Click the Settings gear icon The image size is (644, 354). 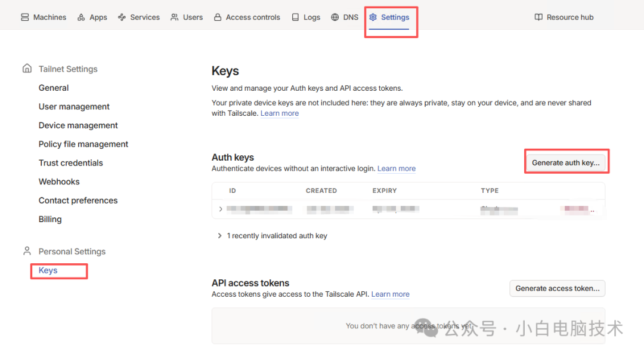click(x=373, y=17)
